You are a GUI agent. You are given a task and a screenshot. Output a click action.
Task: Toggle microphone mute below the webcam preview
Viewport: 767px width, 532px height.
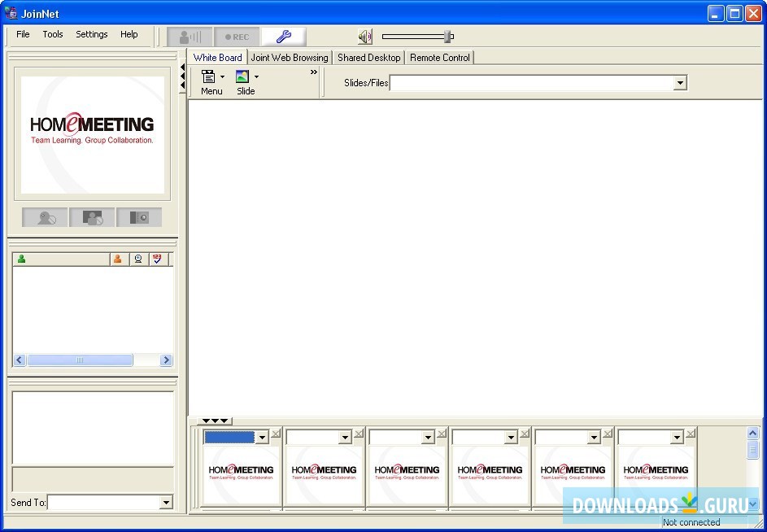pos(45,217)
